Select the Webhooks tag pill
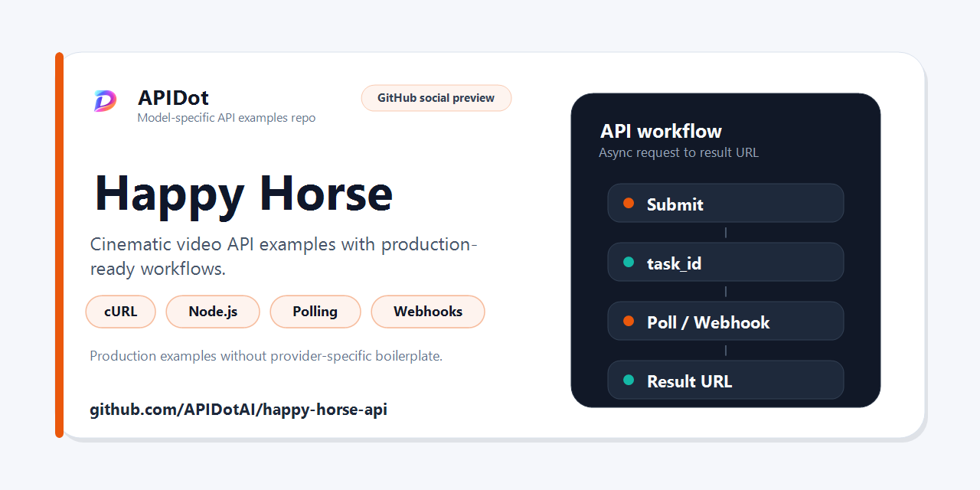 pyautogui.click(x=428, y=312)
